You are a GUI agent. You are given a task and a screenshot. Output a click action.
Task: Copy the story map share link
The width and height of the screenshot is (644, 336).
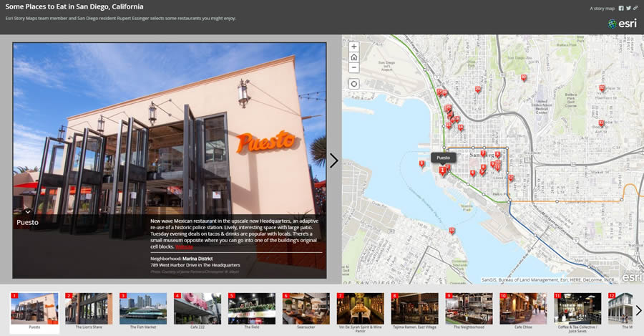(x=635, y=8)
